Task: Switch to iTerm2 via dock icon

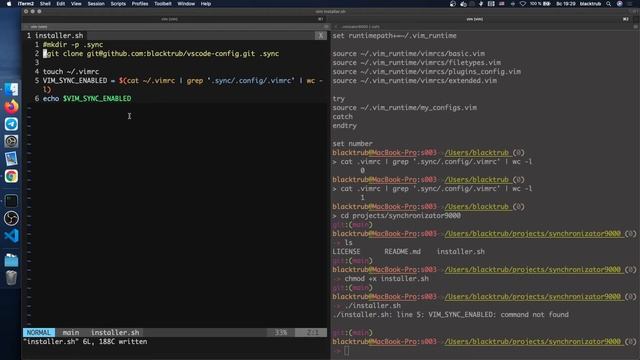Action: pos(11,200)
